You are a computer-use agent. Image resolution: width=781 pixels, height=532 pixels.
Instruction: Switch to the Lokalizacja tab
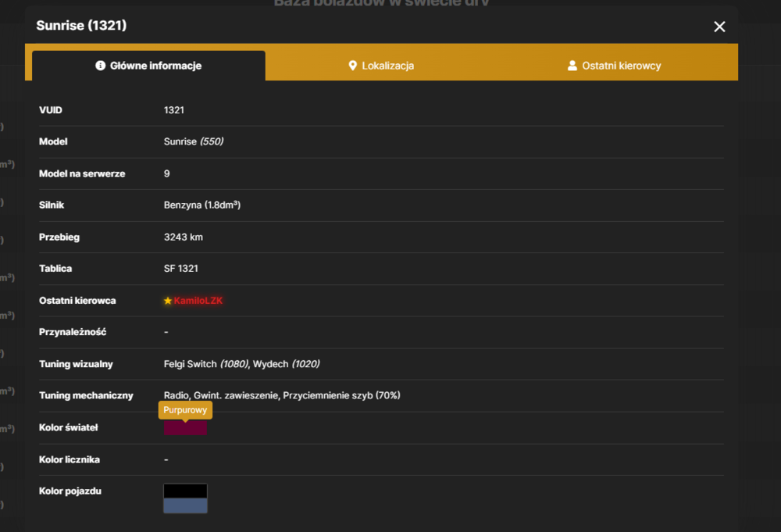point(381,66)
